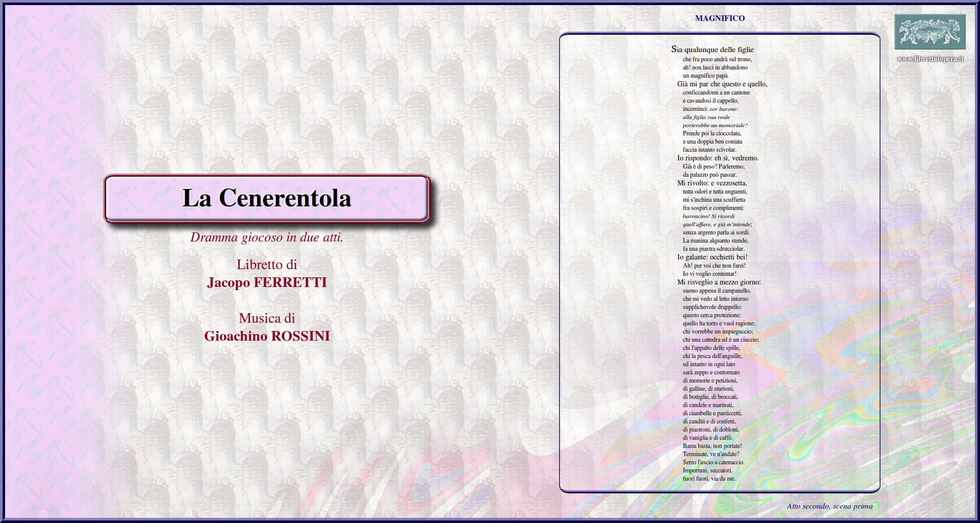Screen dimensions: 980x523
Task: Click the La Cenerentola title banner
Action: click(x=267, y=198)
